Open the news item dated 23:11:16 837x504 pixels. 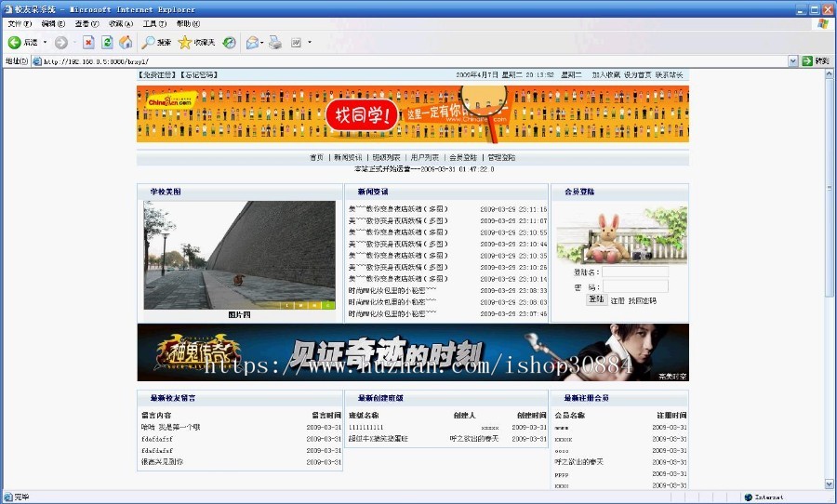398,209
